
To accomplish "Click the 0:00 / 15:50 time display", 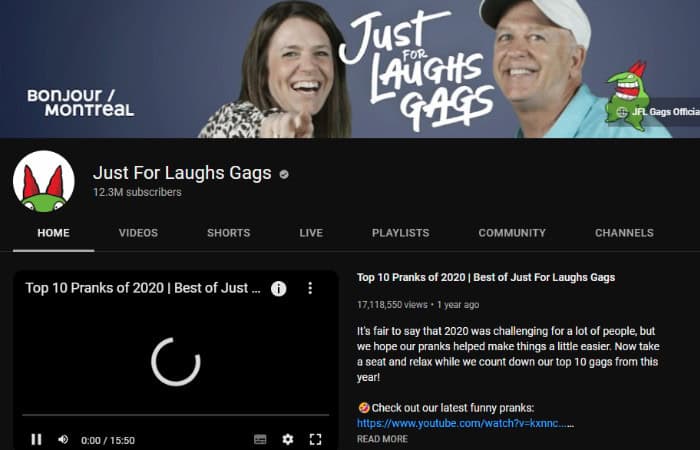I will (108, 441).
